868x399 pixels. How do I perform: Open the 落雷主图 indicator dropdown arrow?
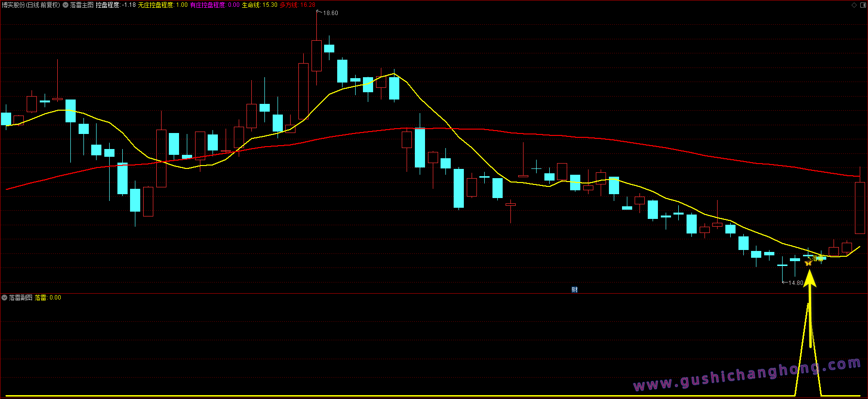click(66, 5)
